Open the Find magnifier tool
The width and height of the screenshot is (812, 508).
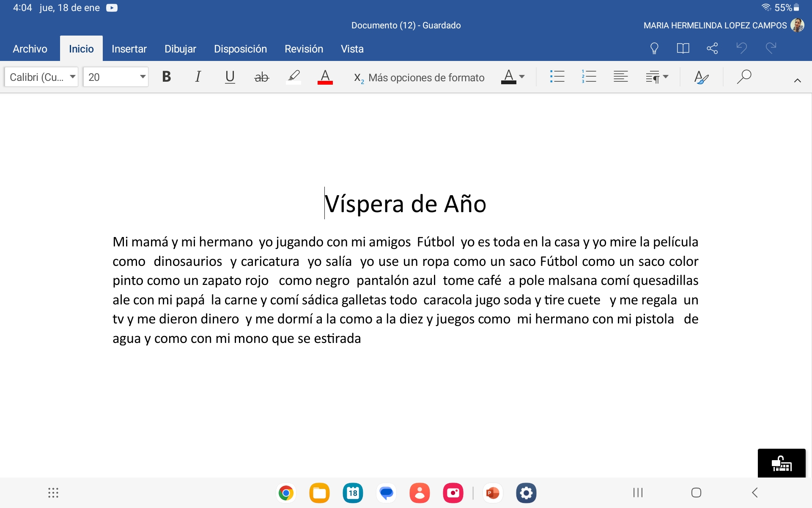(x=744, y=77)
